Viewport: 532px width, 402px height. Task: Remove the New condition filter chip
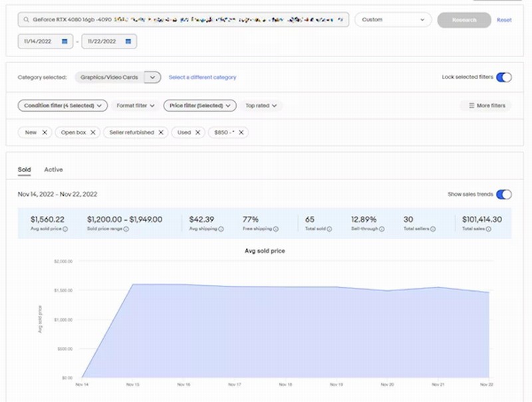(45, 132)
